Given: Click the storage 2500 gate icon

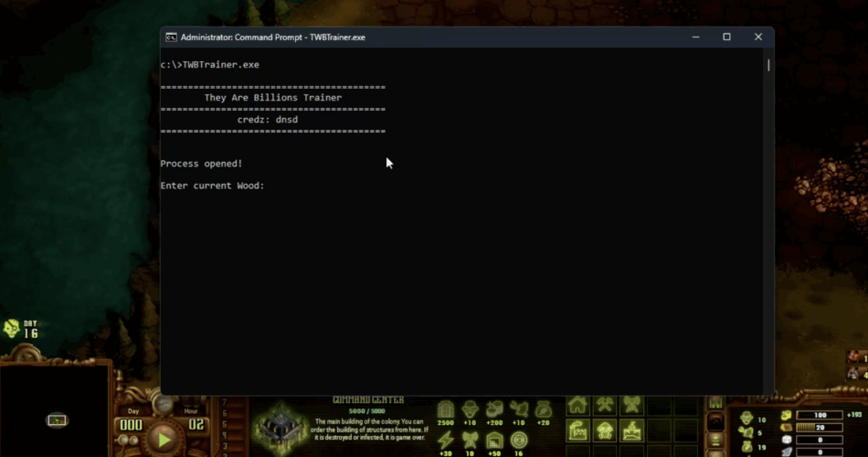Looking at the screenshot, I should 446,409.
